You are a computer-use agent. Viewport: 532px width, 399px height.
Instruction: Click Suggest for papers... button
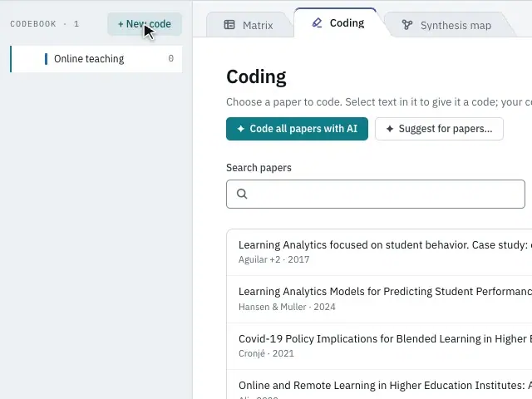coord(439,129)
